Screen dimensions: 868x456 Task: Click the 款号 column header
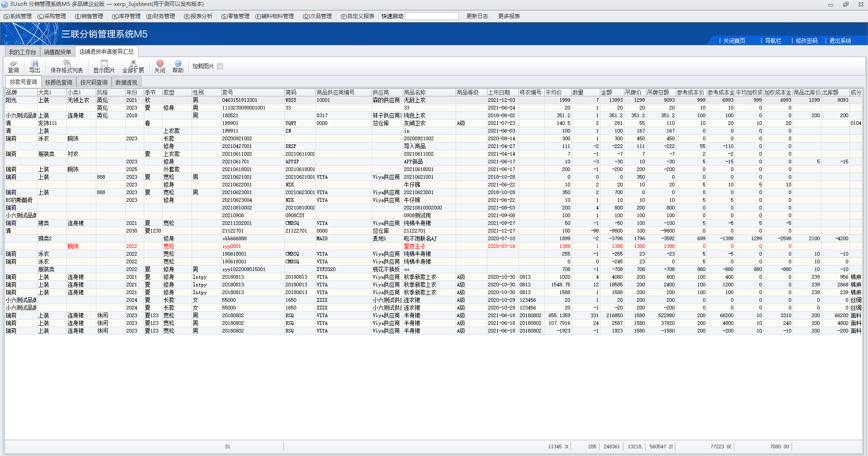point(253,92)
